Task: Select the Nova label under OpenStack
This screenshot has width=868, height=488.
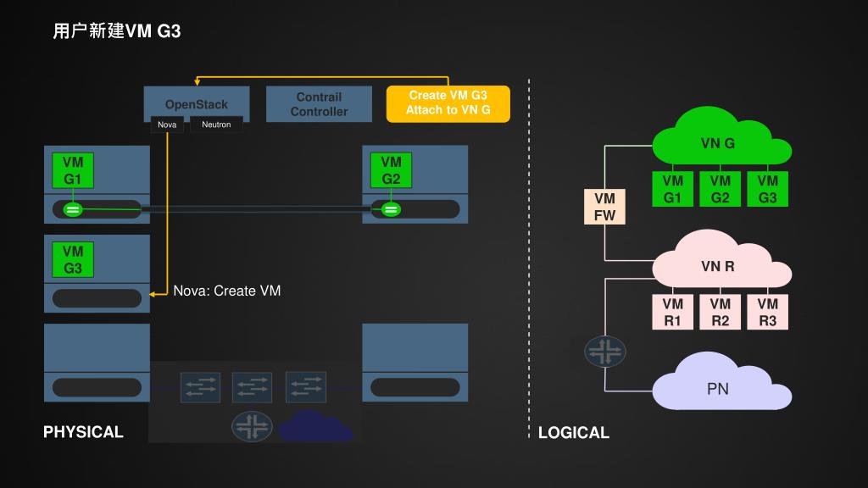Action: click(x=167, y=125)
